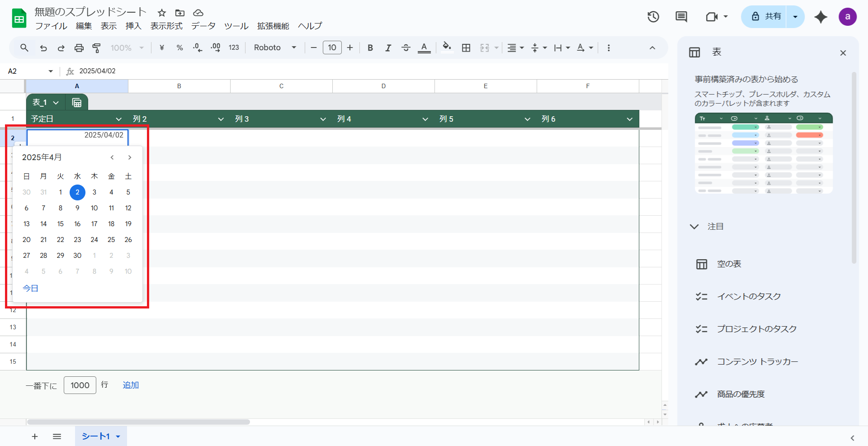Screen dimensions: 868x446
Task: Toggle bold formatting
Action: [370, 48]
